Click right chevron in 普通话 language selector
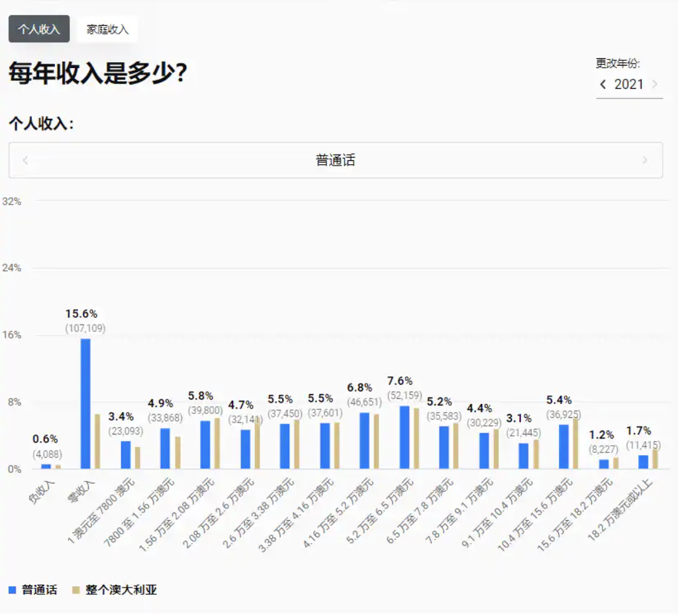The image size is (678, 616). tap(645, 160)
